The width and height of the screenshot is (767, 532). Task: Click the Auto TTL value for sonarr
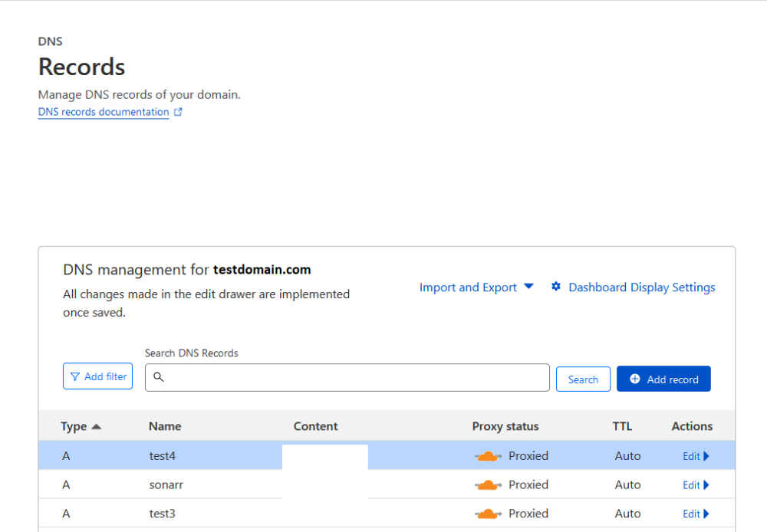click(627, 484)
